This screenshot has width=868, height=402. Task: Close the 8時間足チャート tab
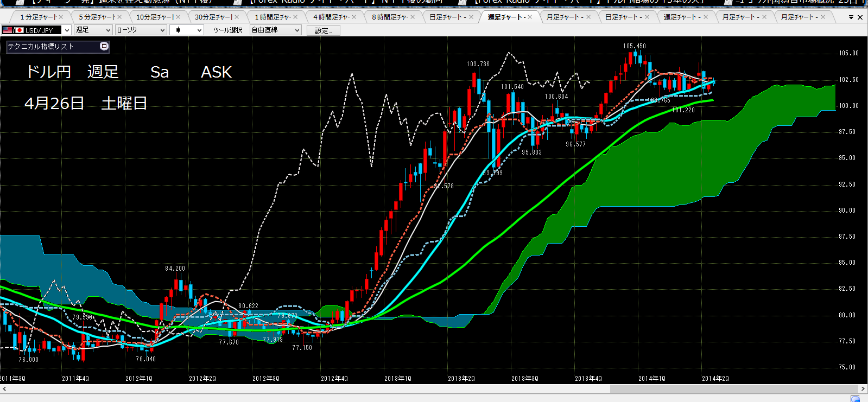(413, 17)
